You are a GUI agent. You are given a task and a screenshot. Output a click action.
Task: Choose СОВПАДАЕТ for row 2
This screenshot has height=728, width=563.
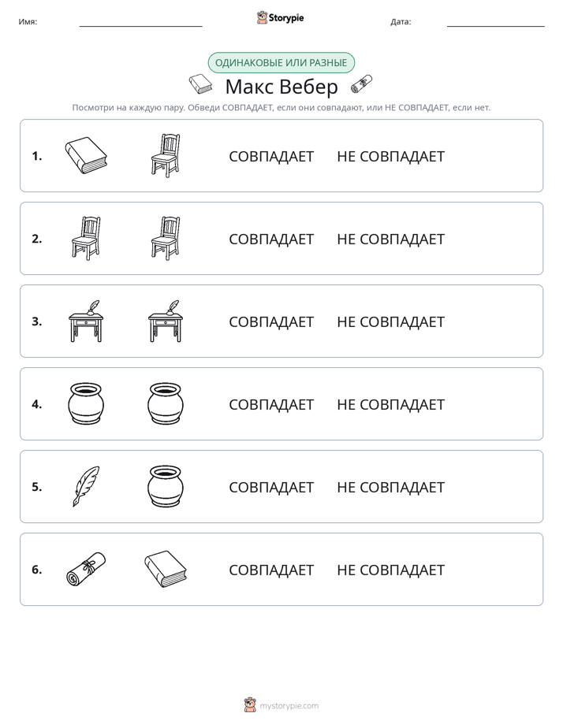(x=271, y=239)
